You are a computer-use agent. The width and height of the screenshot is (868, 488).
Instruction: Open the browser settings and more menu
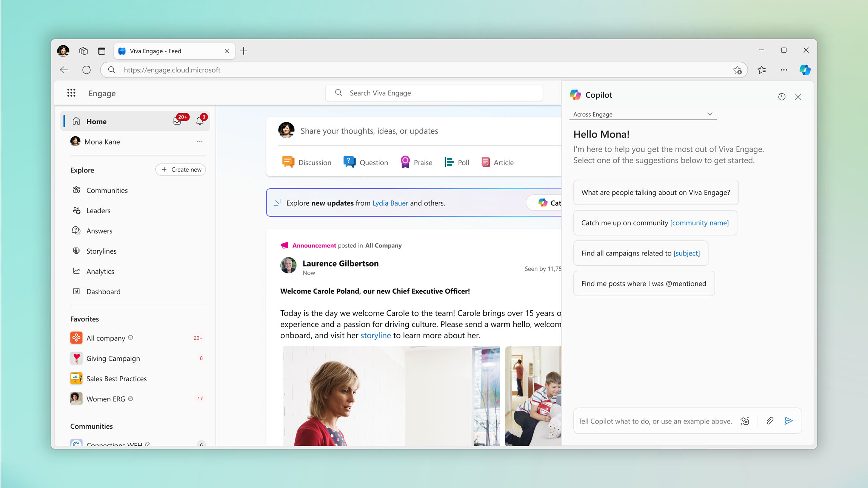point(783,70)
